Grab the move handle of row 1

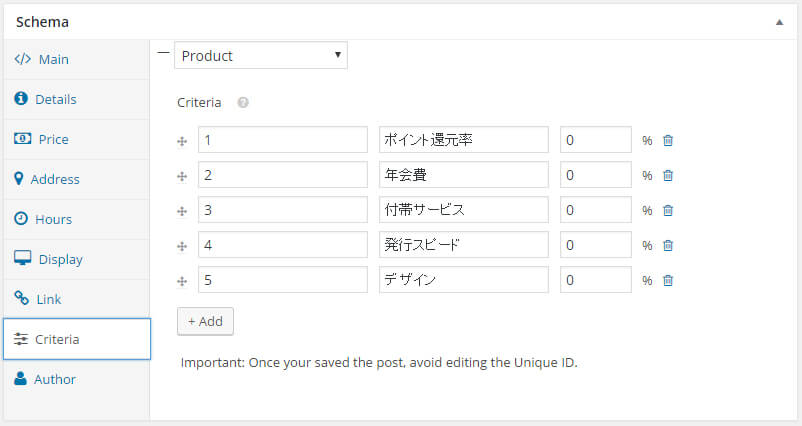click(182, 141)
